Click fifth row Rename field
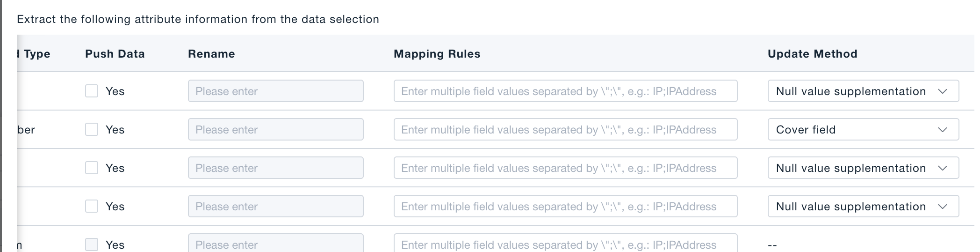This screenshot has height=252, width=980. (x=275, y=244)
